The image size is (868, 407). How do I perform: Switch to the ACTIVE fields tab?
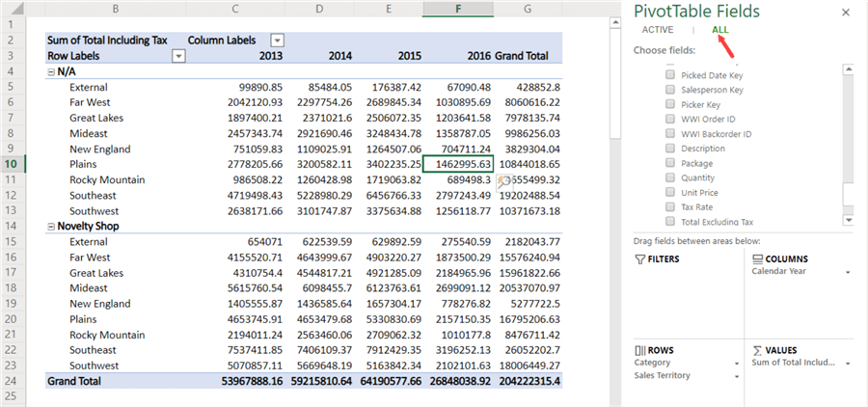pos(658,30)
